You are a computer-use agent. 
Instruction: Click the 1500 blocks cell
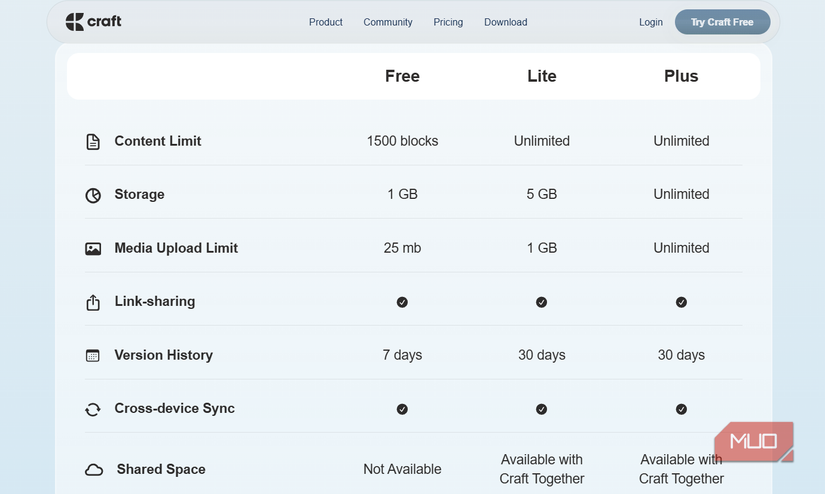(x=403, y=141)
